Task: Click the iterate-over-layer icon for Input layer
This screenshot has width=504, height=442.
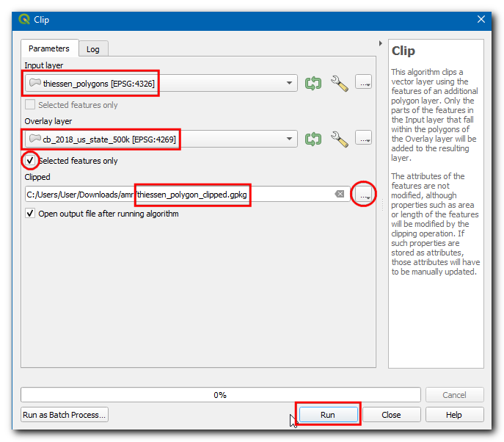Action: click(x=313, y=82)
